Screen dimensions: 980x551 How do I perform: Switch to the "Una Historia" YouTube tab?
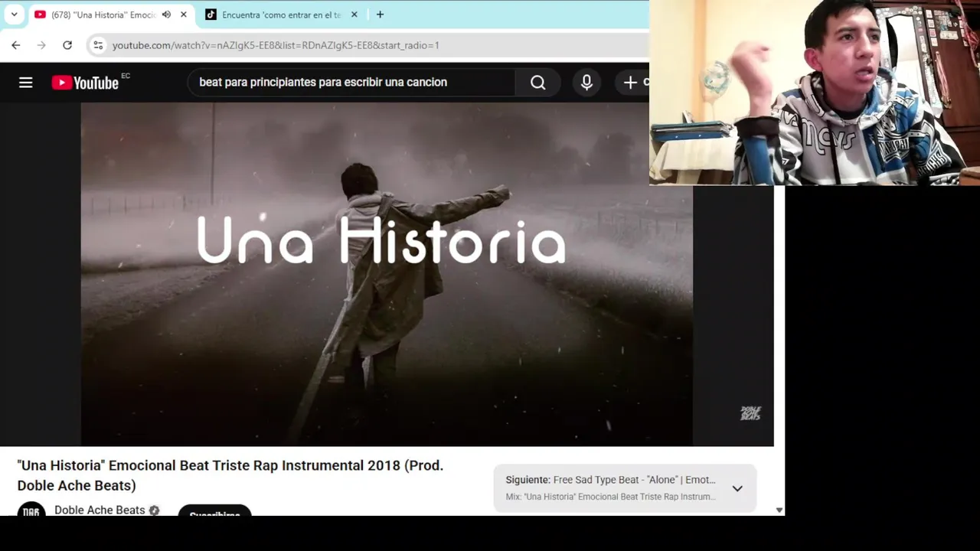click(x=103, y=15)
